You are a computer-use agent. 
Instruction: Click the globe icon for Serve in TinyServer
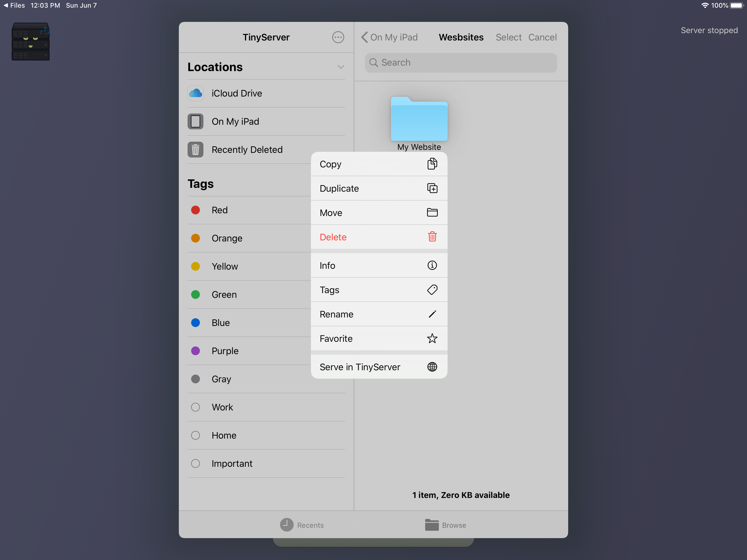[432, 367]
